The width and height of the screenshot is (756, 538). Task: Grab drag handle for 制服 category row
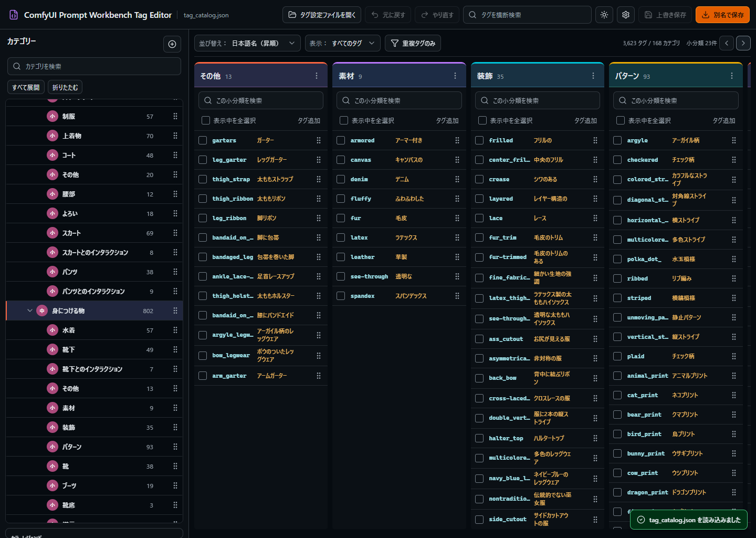point(175,116)
